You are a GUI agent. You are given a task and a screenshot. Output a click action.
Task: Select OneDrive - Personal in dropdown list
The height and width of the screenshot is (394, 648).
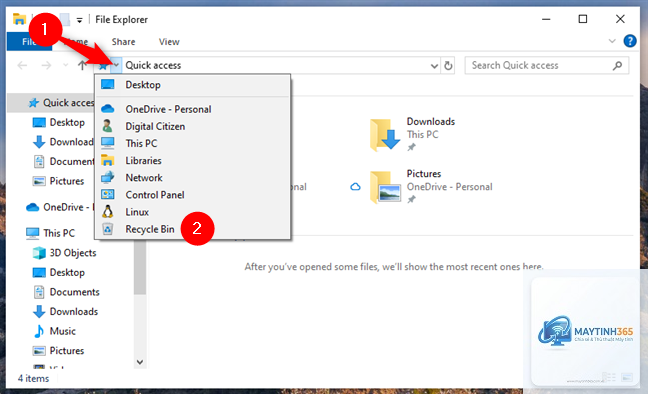coord(193,109)
